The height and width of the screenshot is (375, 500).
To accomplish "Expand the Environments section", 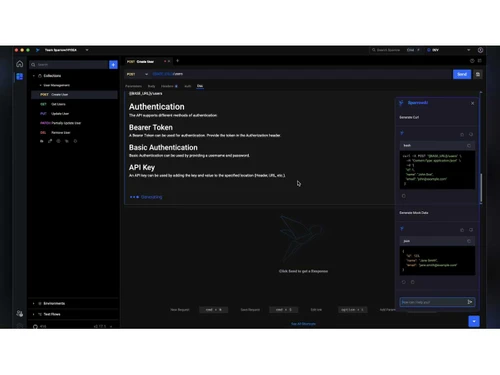I will click(34, 303).
